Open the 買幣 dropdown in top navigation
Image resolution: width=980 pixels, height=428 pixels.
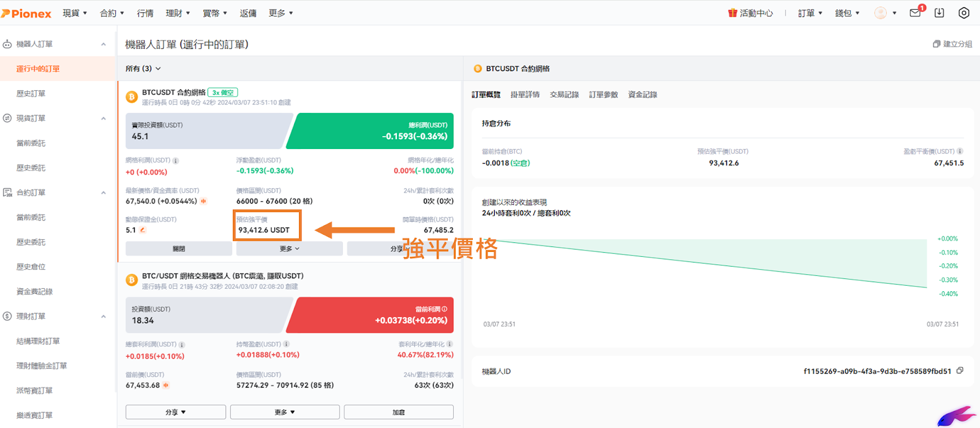[x=215, y=13]
